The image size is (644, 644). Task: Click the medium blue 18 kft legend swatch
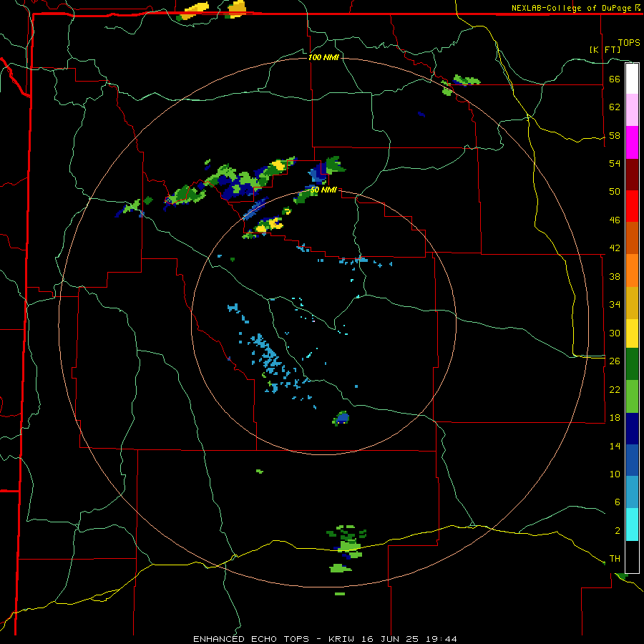632,460
